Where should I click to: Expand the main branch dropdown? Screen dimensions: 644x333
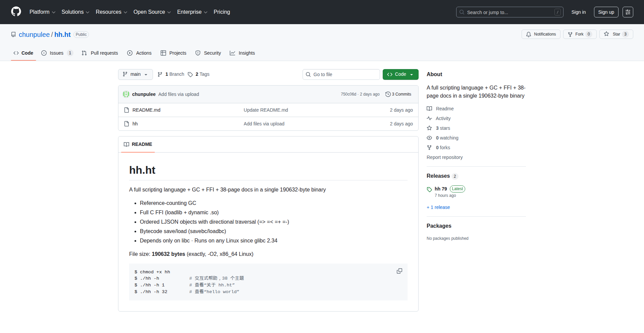point(135,74)
